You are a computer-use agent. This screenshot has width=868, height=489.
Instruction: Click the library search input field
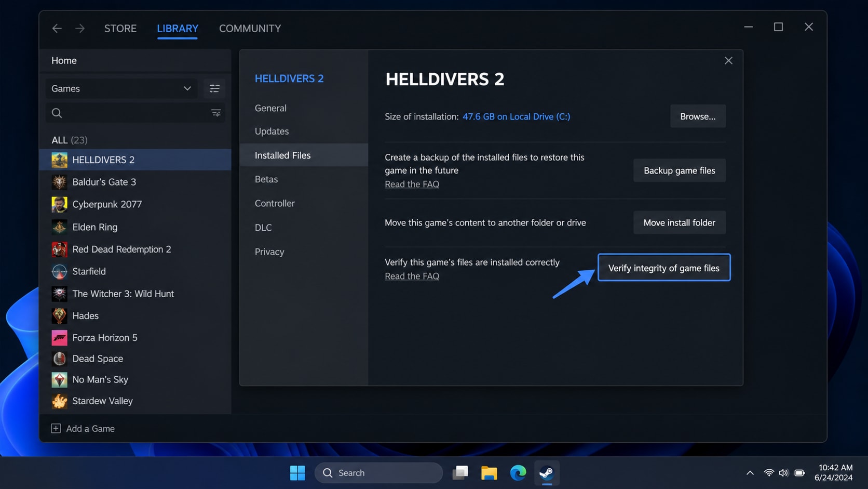tap(135, 113)
